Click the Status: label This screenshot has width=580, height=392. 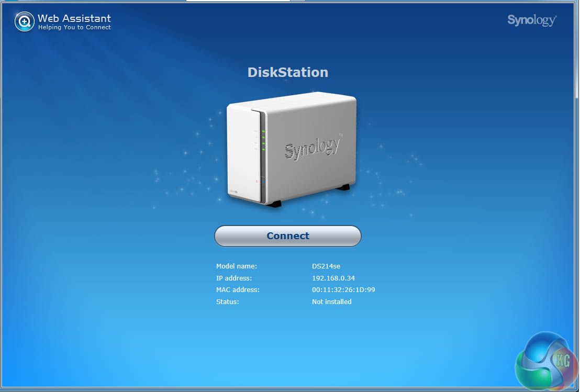pyautogui.click(x=228, y=302)
